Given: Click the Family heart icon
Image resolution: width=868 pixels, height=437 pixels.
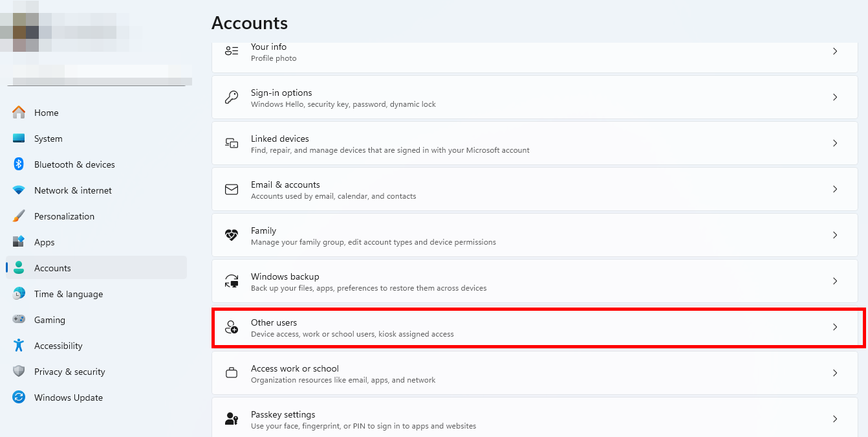Looking at the screenshot, I should pos(232,235).
